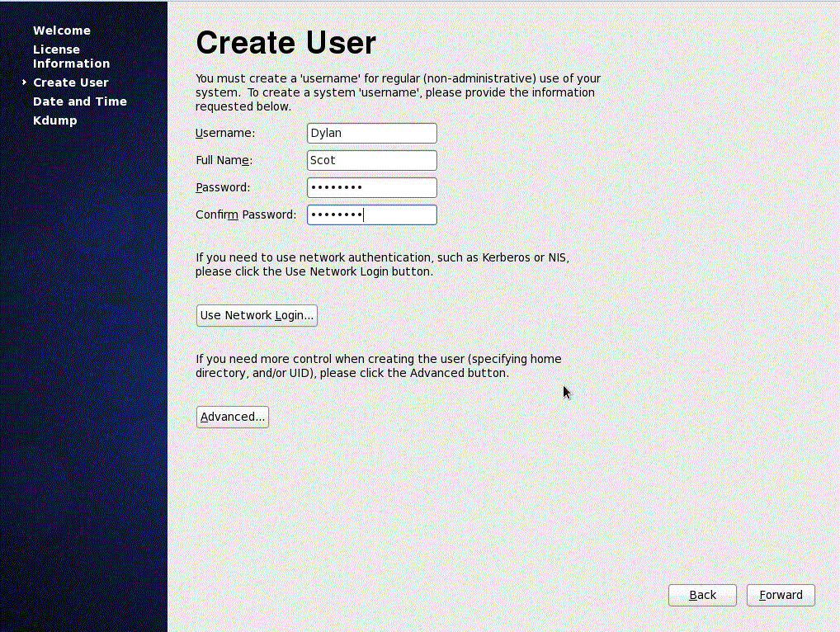The image size is (840, 632).
Task: Open Advanced user creation options
Action: (x=232, y=417)
